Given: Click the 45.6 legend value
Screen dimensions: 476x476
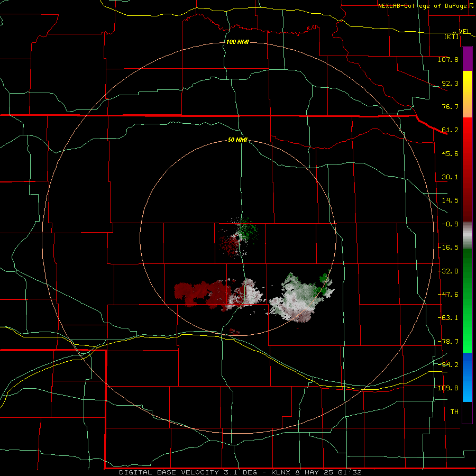Looking at the screenshot, I should pyautogui.click(x=450, y=153).
